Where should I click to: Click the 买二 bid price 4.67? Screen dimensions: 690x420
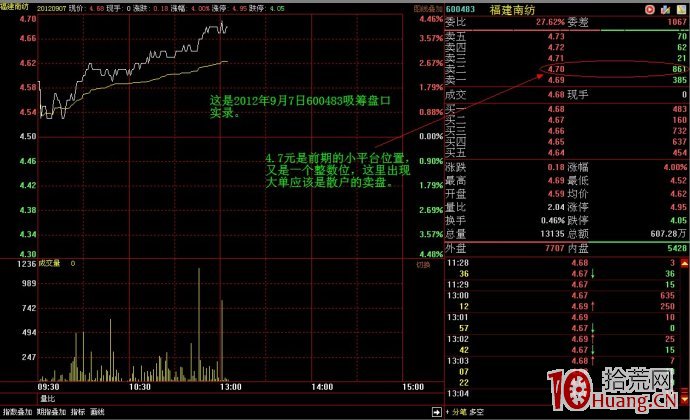point(556,120)
